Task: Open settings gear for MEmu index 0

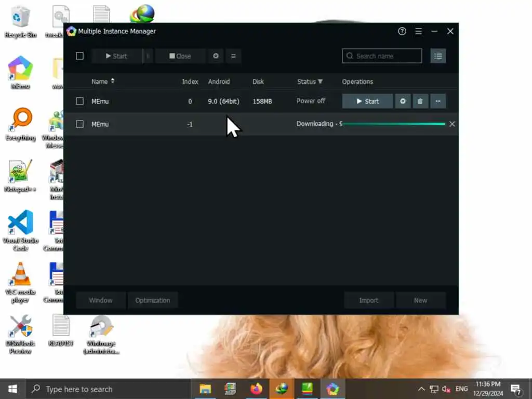Action: [403, 101]
